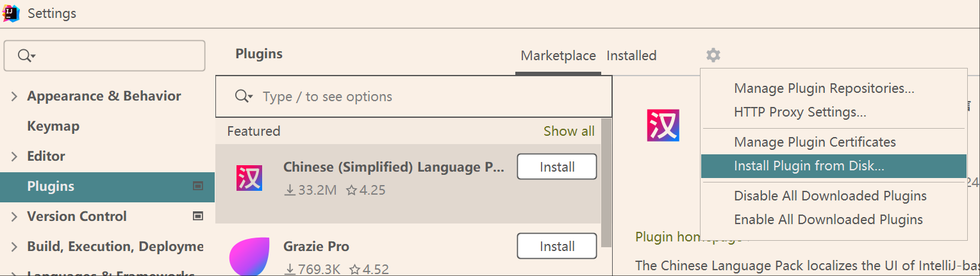Expand the Editor settings node
This screenshot has height=276, width=980.
tap(14, 156)
